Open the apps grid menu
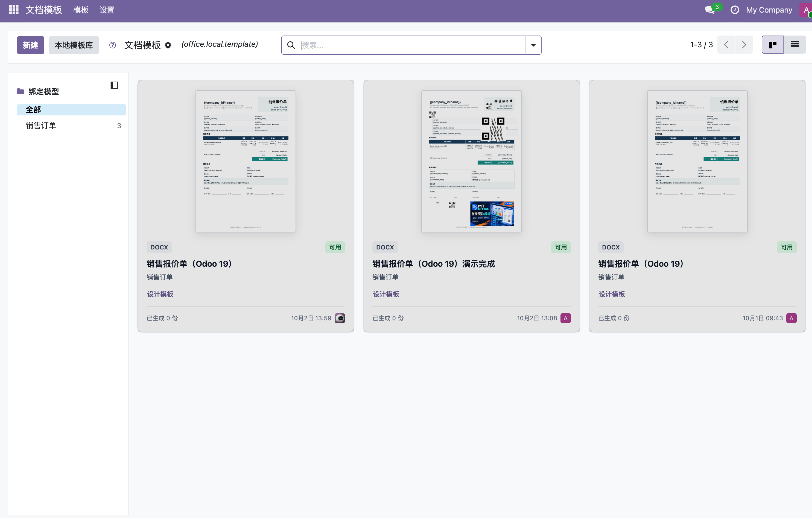 click(13, 10)
